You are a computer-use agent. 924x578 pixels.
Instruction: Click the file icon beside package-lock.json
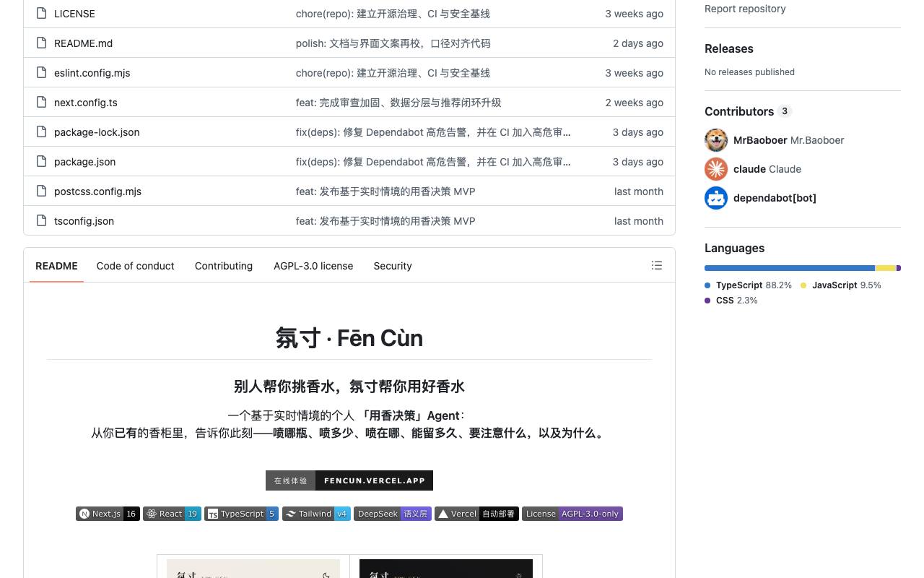(41, 132)
